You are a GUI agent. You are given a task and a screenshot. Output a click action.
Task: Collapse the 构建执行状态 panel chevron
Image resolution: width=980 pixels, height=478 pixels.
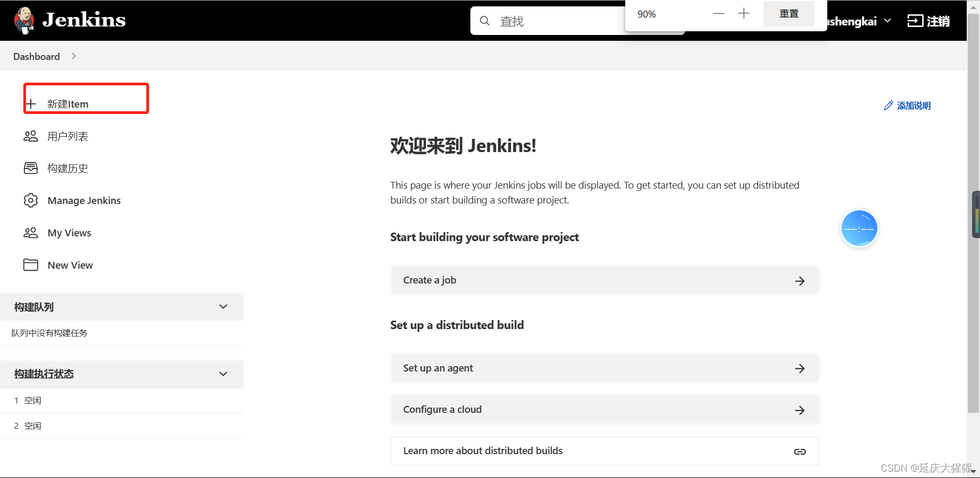click(x=223, y=374)
